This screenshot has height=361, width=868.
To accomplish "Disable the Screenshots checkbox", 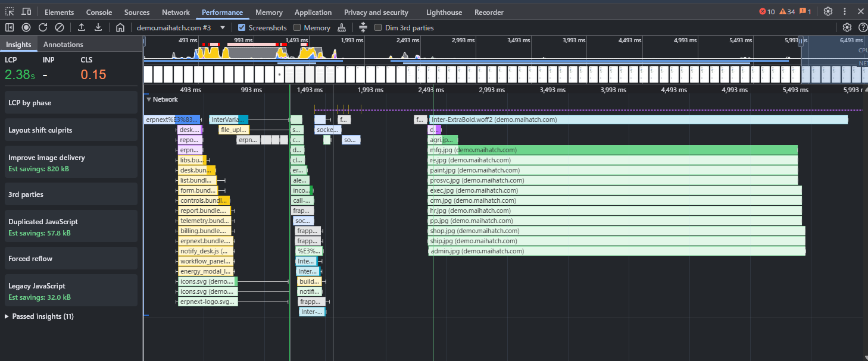I will click(242, 27).
